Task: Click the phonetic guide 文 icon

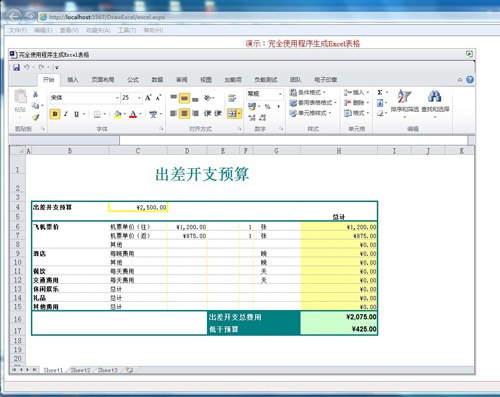Action: point(153,114)
